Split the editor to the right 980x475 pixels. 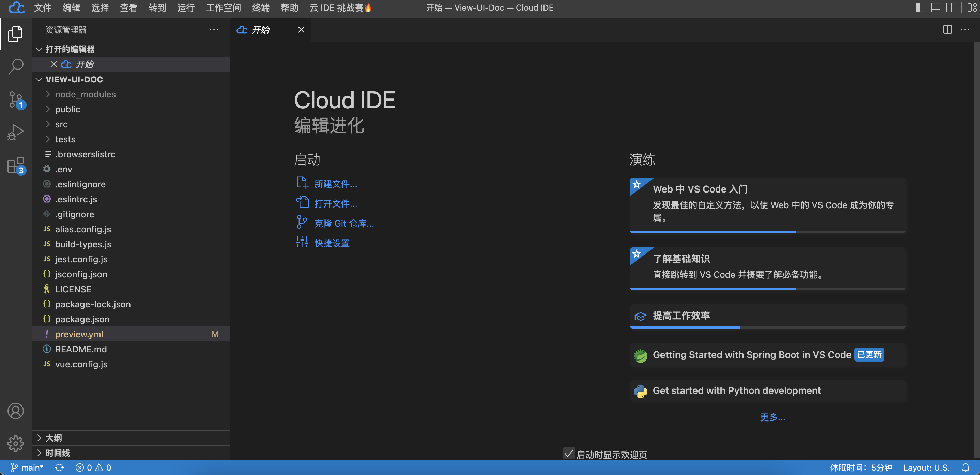[x=947, y=30]
